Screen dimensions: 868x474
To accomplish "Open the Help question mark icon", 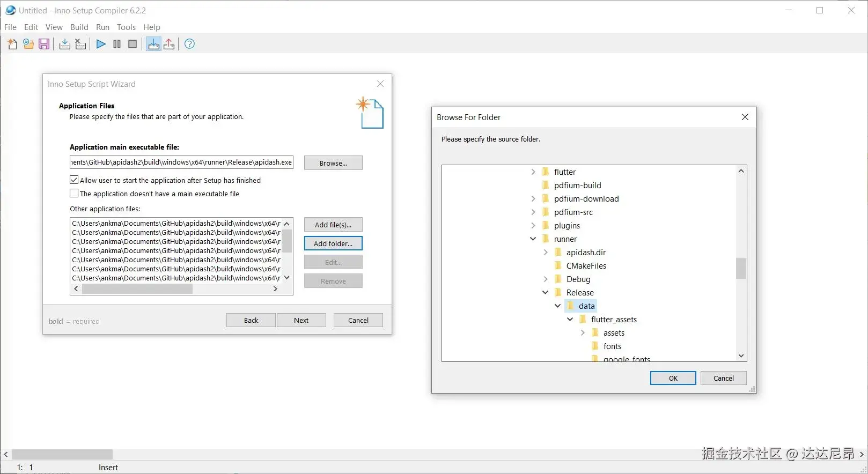I will click(x=189, y=44).
